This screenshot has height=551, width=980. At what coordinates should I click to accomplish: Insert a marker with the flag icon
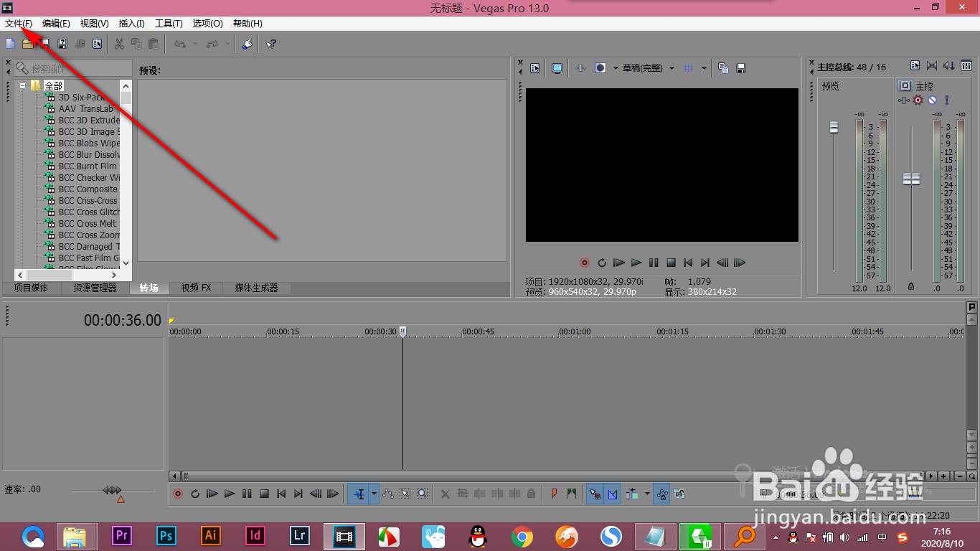coord(553,494)
